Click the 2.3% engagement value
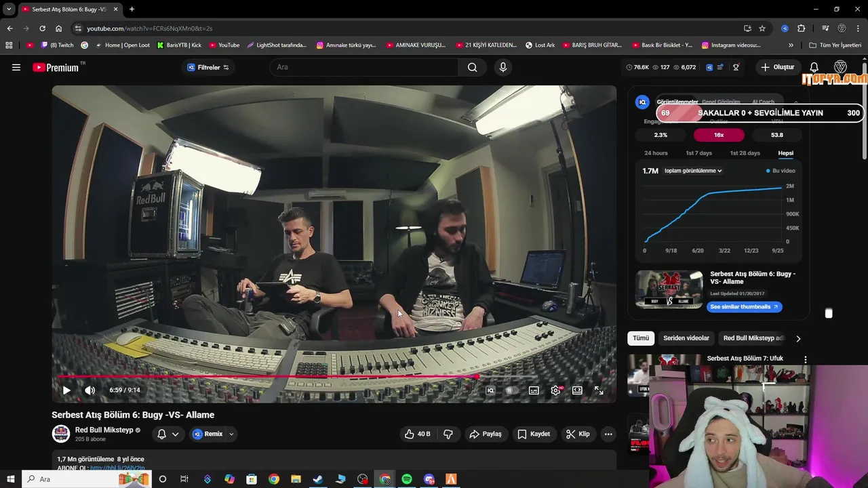Image resolution: width=868 pixels, height=488 pixels. pyautogui.click(x=660, y=135)
